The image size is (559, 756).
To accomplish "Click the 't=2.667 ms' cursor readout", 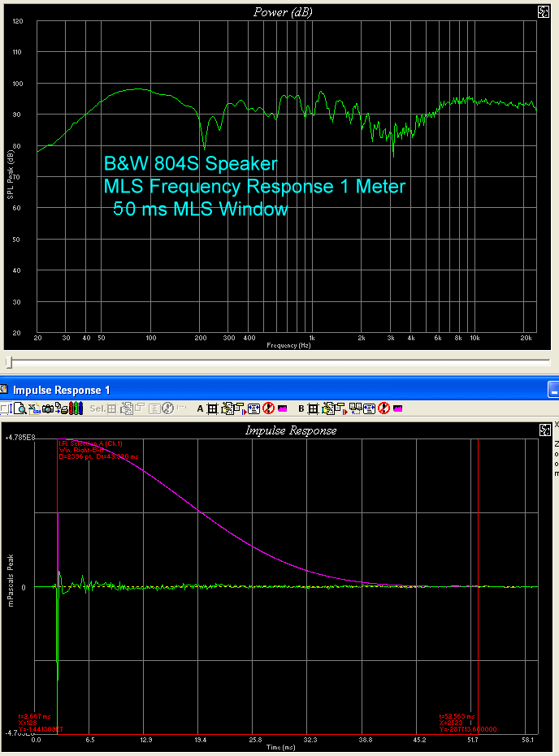I will click(x=34, y=716).
